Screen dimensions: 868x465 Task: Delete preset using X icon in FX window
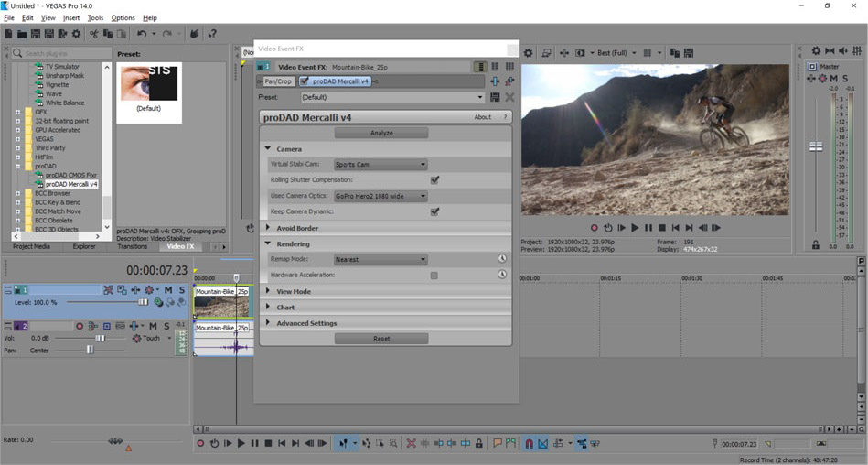(509, 97)
